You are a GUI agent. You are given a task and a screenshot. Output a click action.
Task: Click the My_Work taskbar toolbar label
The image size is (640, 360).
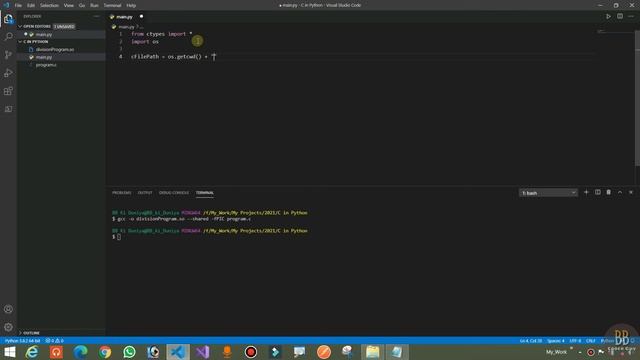[556, 352]
